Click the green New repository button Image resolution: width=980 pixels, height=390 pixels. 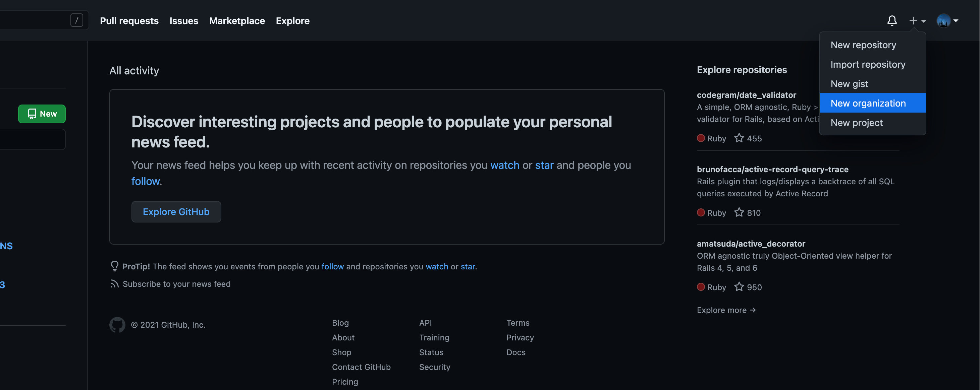tap(42, 114)
